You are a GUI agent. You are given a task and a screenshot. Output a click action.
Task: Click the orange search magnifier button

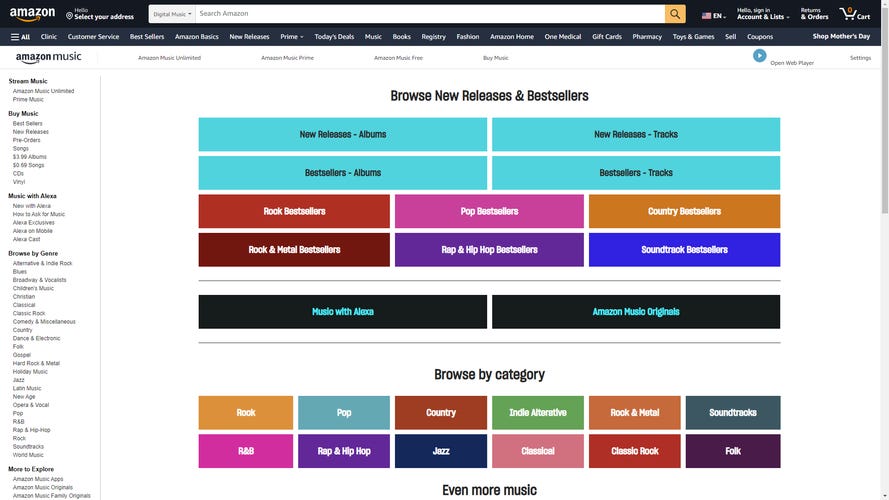676,14
